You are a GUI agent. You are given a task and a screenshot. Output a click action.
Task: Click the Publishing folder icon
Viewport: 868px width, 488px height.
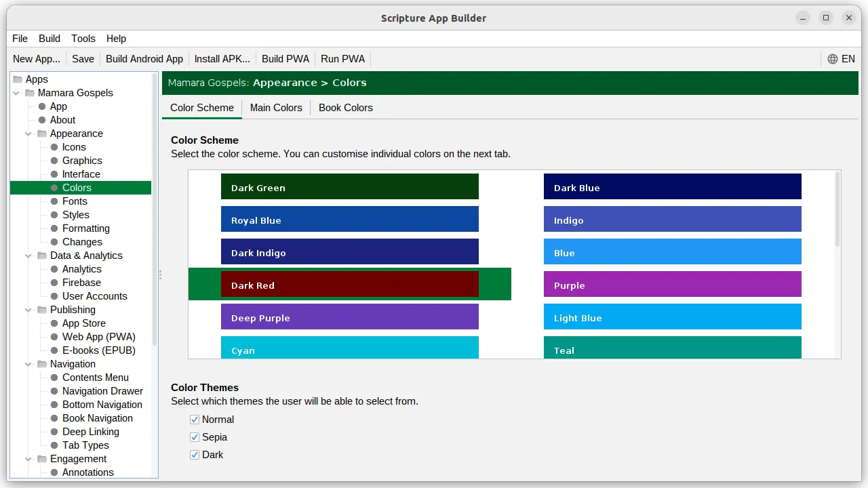click(x=42, y=310)
